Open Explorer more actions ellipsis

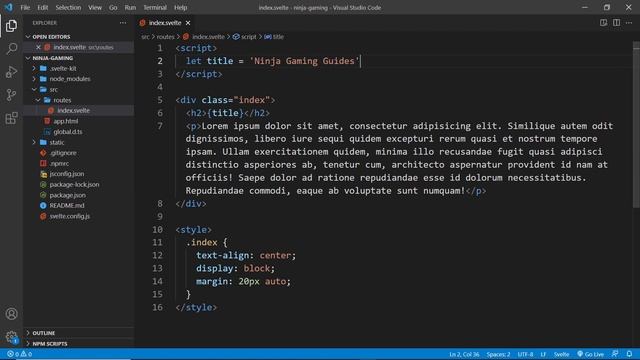pyautogui.click(x=123, y=23)
